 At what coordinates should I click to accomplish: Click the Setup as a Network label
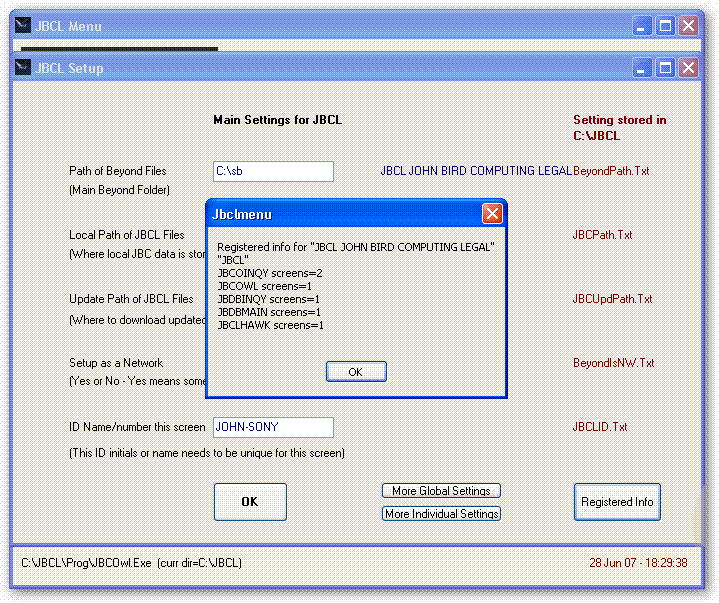click(116, 363)
